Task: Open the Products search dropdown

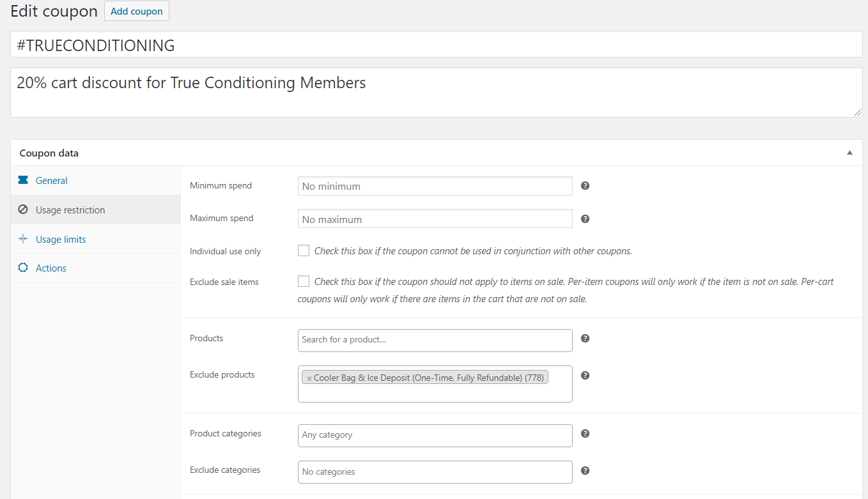Action: click(x=435, y=340)
